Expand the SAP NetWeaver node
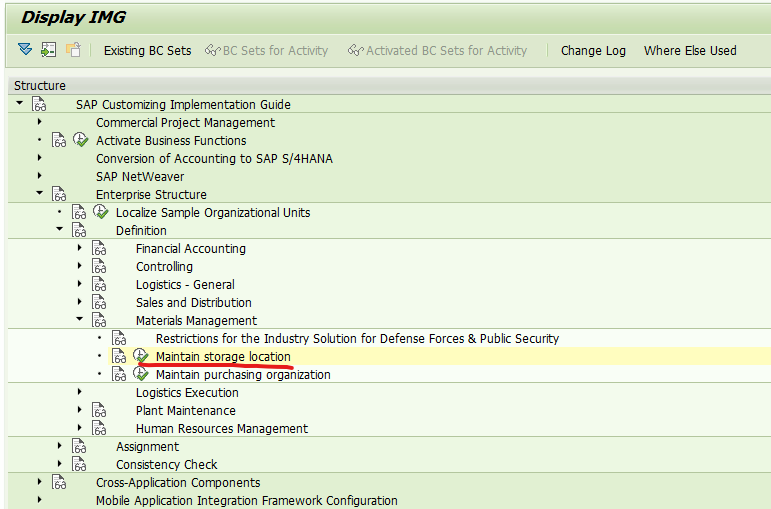This screenshot has width=771, height=509. tap(40, 176)
